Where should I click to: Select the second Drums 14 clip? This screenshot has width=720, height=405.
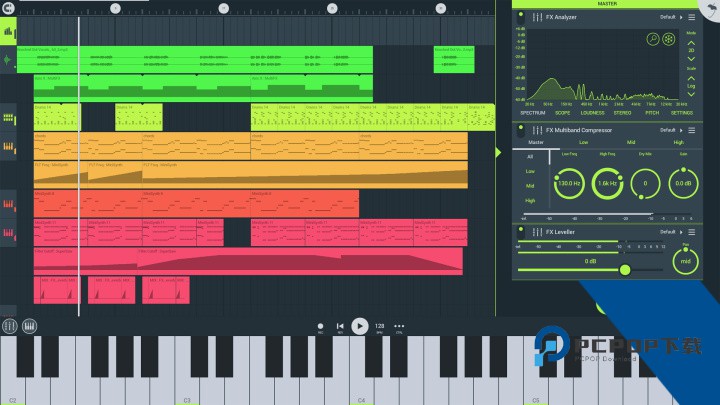(139, 118)
